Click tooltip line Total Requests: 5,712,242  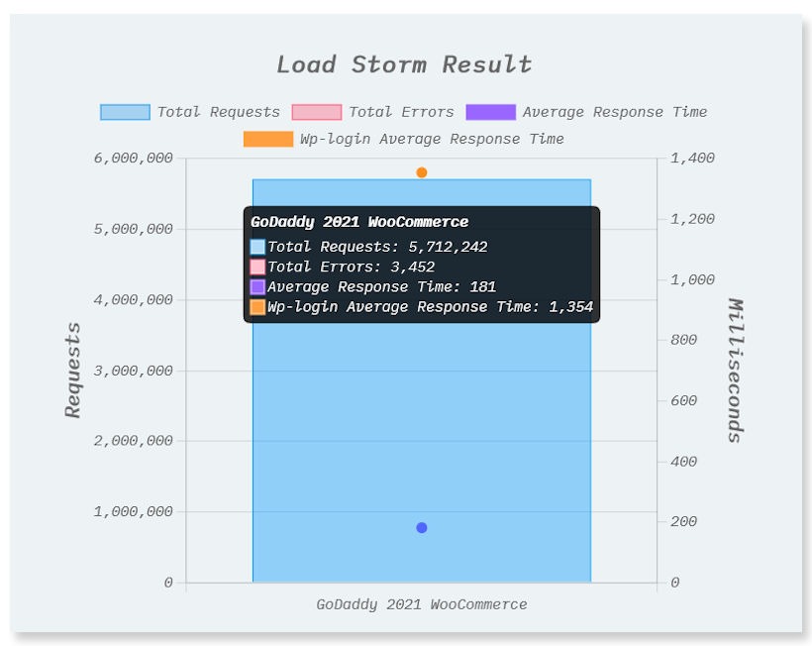tap(377, 247)
